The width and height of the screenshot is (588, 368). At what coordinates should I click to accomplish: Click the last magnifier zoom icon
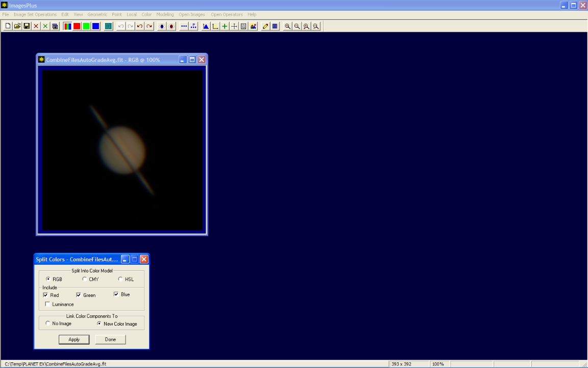coord(316,26)
